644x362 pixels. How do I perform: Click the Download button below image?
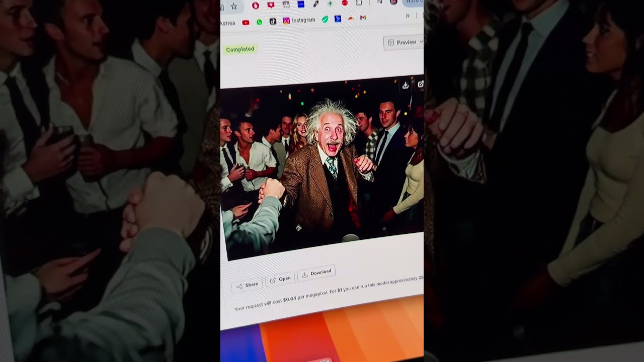coord(316,273)
